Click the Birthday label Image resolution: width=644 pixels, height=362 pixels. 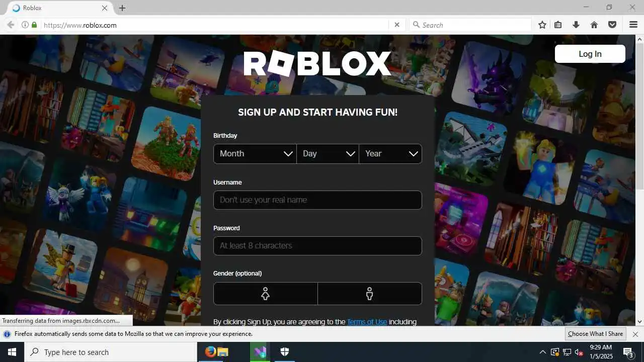coord(225,136)
